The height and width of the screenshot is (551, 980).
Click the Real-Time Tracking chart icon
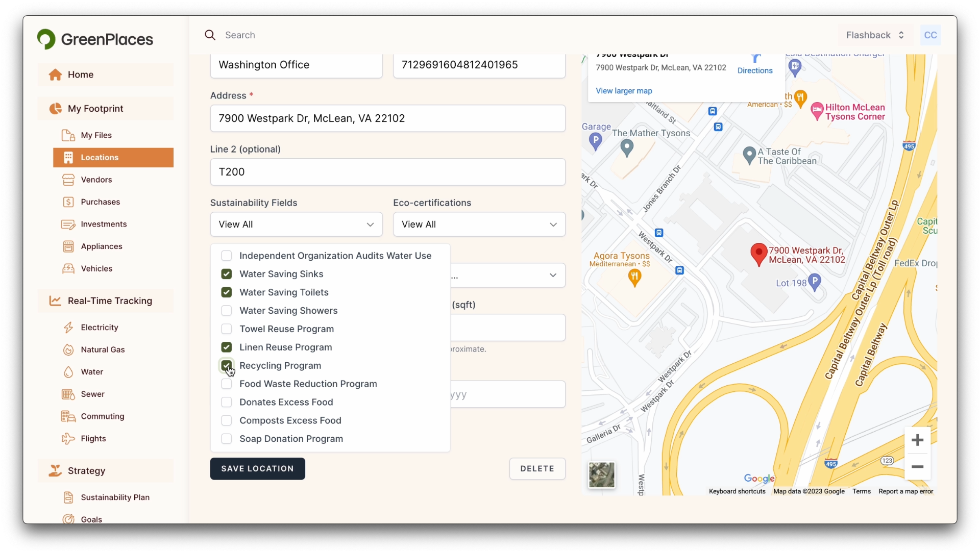click(55, 301)
